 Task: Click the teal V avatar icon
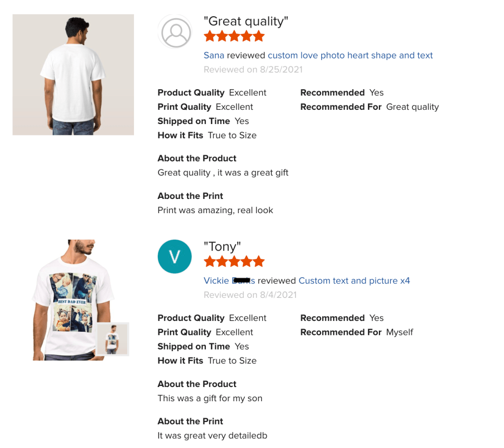(x=174, y=256)
